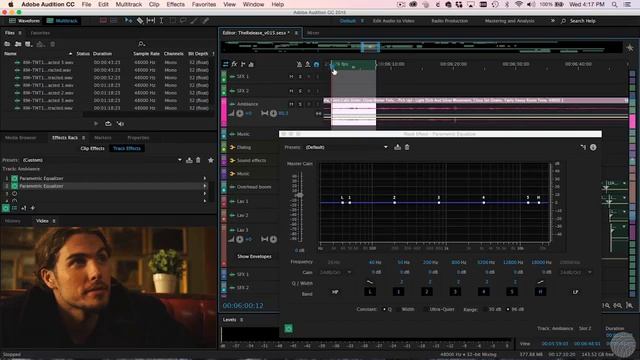This screenshot has width=640, height=360.
Task: Click Import File icon in Files panel
Action: pyautogui.click(x=18, y=44)
